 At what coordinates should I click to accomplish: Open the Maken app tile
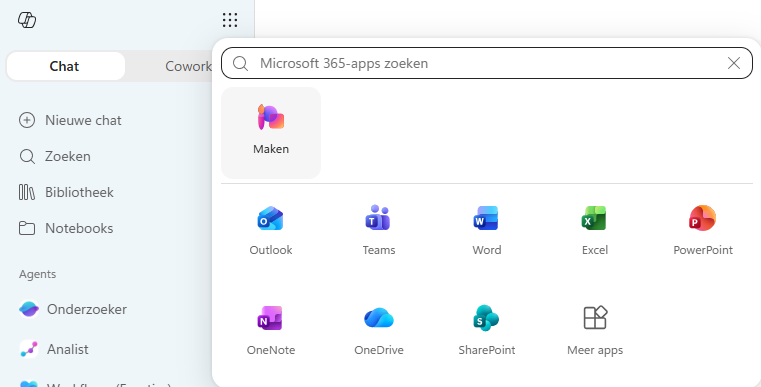[x=271, y=133]
